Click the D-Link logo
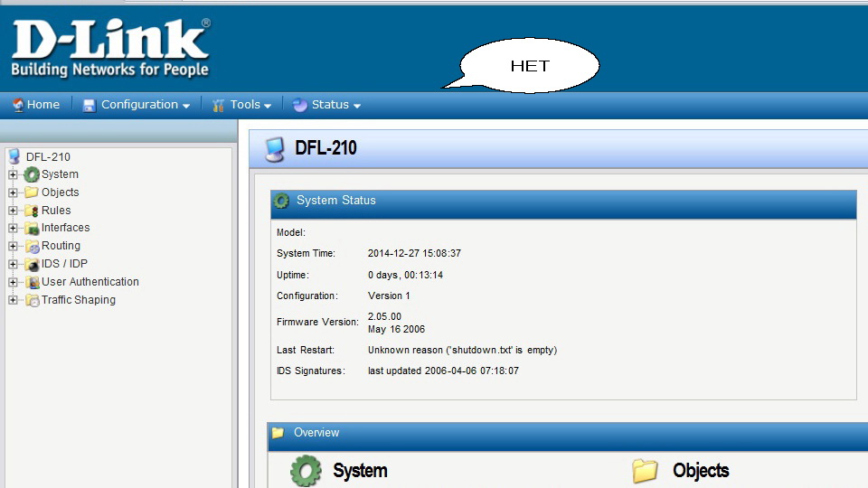The image size is (868, 488). point(110,49)
